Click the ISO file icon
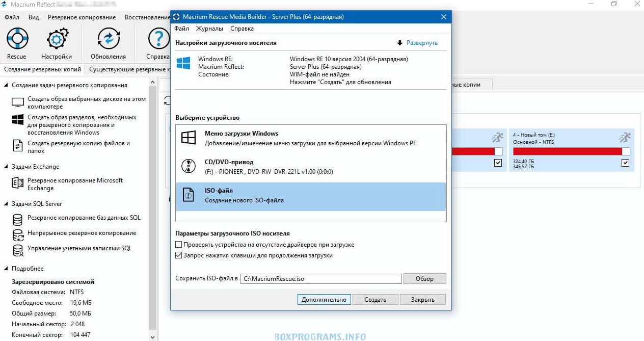644x341 pixels. click(x=189, y=195)
